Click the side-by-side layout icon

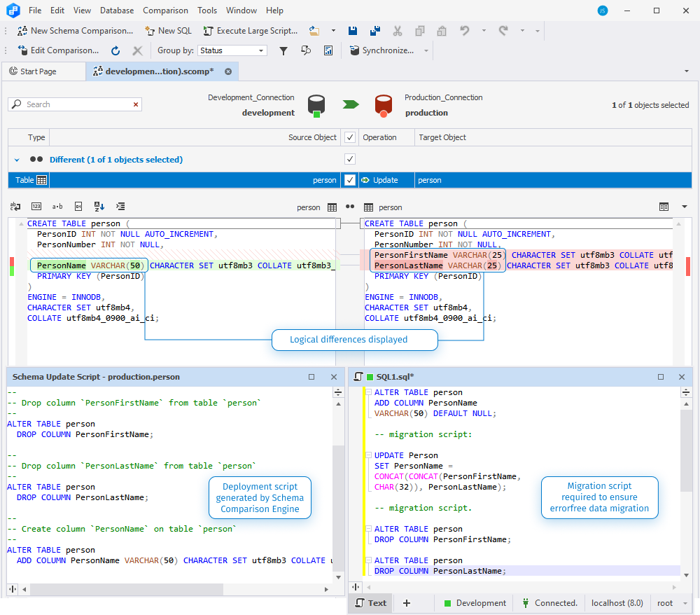click(664, 207)
